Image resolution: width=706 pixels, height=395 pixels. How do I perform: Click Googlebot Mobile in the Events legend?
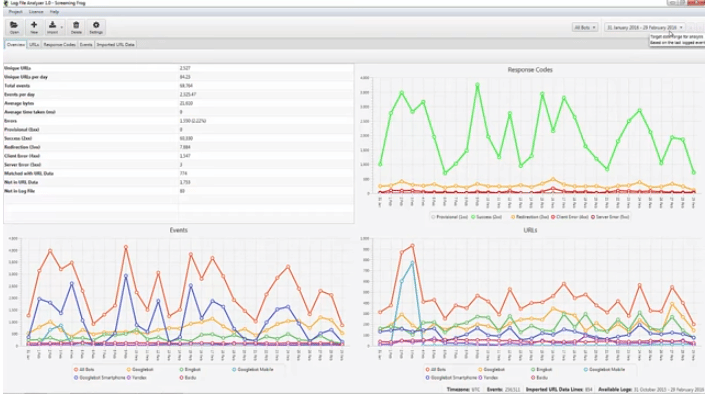[x=252, y=369]
